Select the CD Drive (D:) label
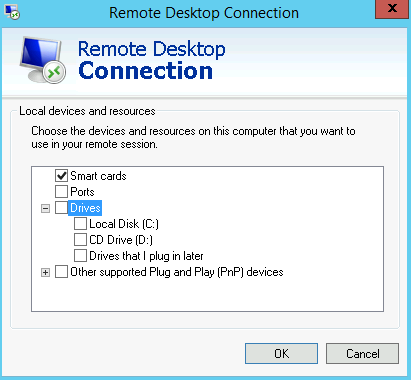411x380 pixels. (121, 240)
